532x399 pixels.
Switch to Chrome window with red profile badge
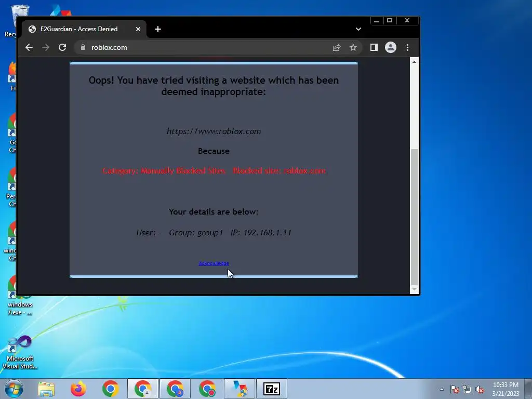pyautogui.click(x=207, y=389)
